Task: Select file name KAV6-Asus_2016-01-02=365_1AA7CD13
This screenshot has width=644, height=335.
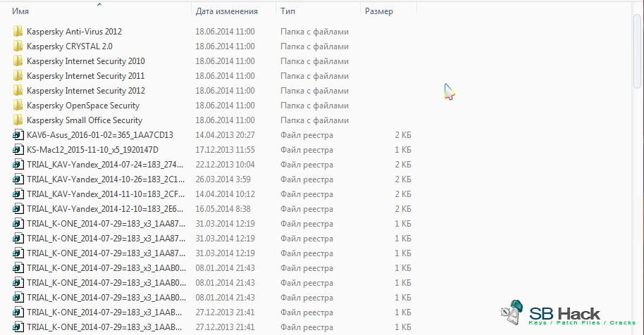Action: coord(100,135)
